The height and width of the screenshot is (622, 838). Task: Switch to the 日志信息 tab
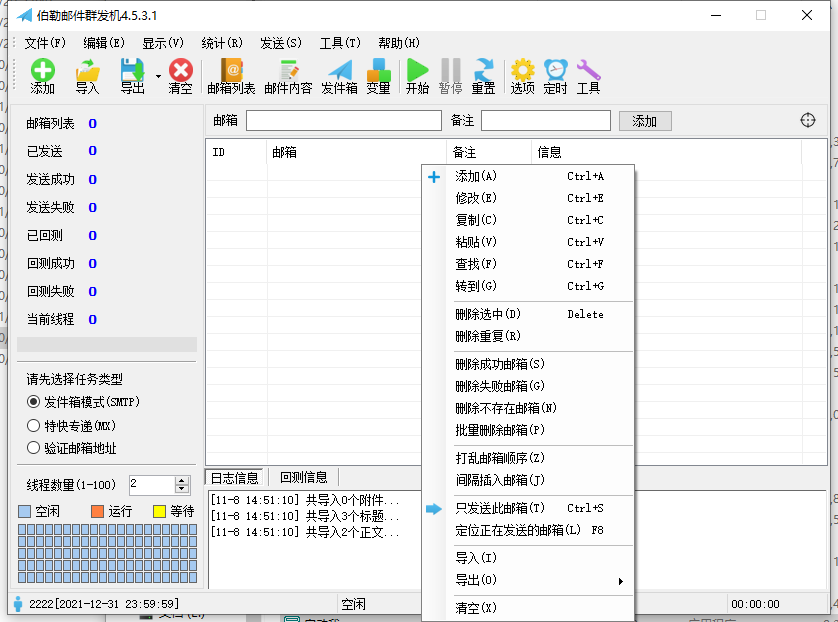coord(234,478)
